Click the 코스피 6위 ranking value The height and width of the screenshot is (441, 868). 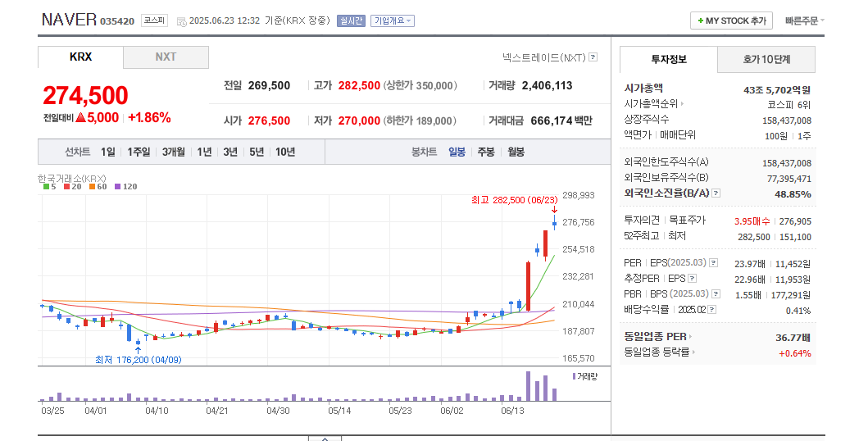[788, 105]
